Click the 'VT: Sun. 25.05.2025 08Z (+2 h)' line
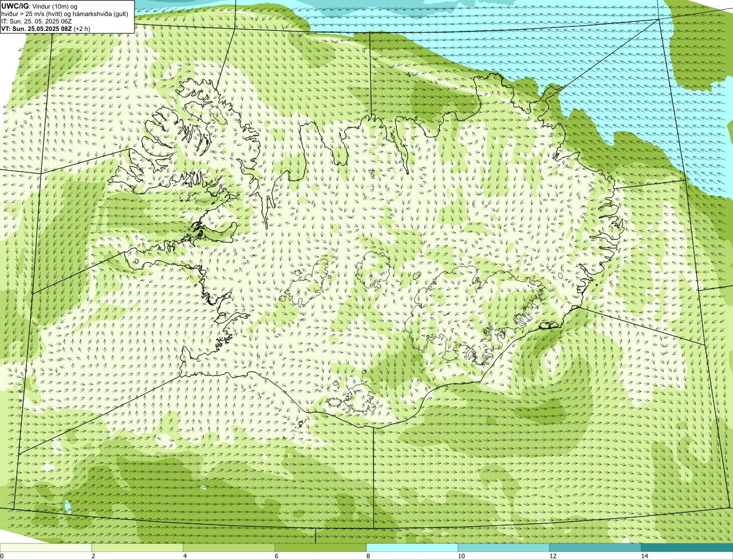Screen dimensions: 733x560 [x=45, y=29]
